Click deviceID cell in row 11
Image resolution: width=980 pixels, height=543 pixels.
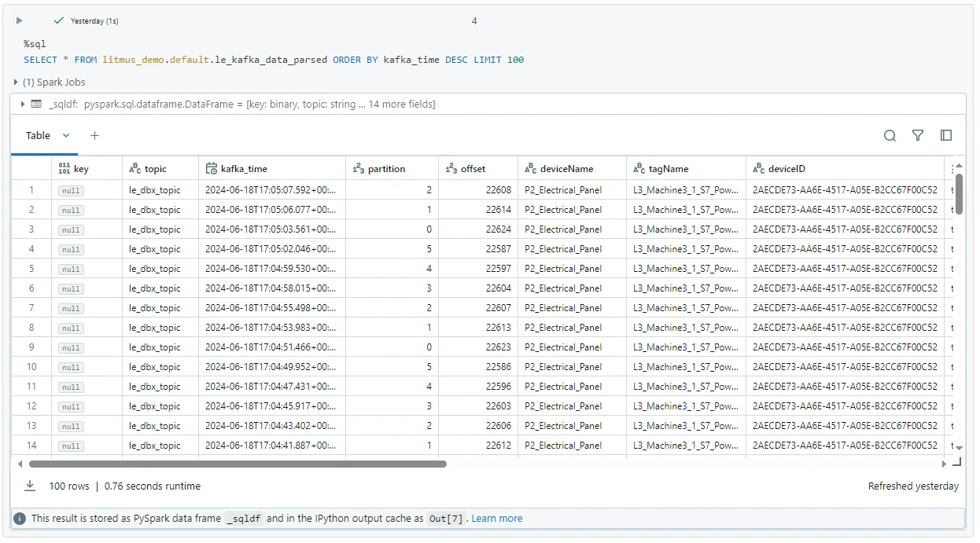point(845,387)
